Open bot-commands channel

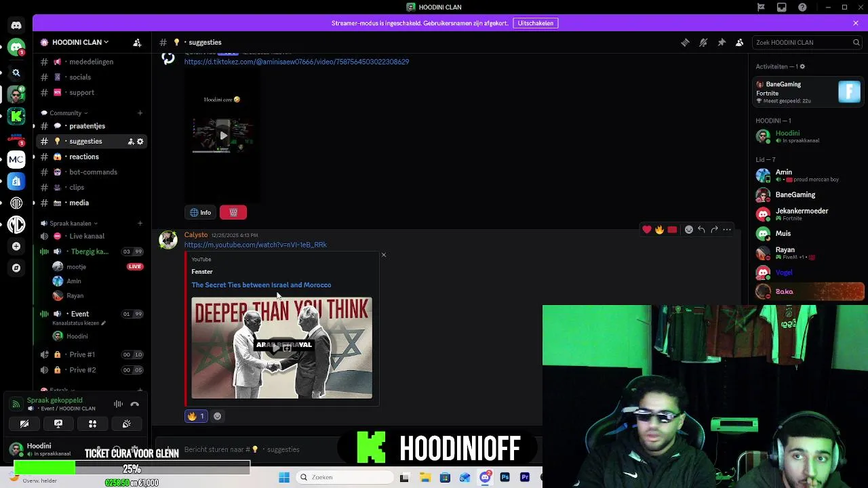click(92, 172)
